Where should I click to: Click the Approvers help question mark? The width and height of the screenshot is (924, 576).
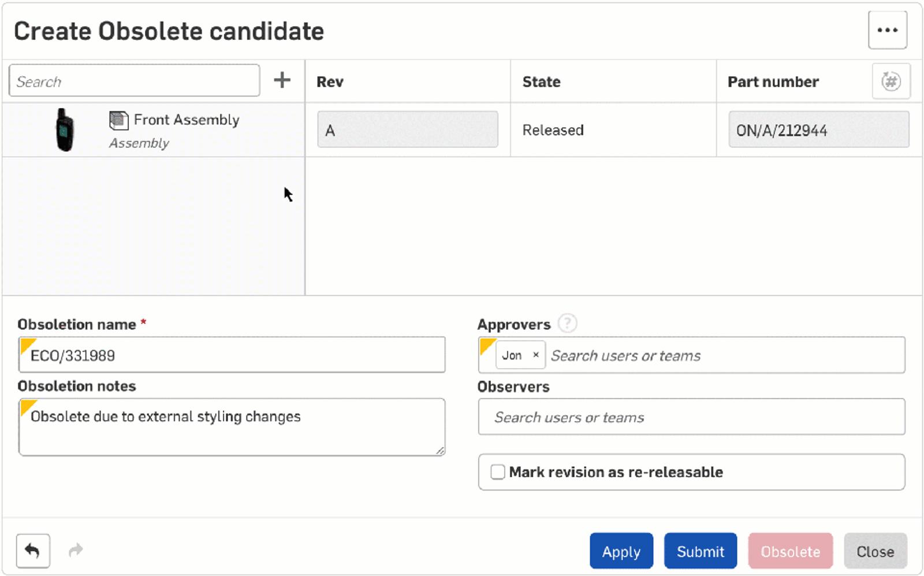567,324
